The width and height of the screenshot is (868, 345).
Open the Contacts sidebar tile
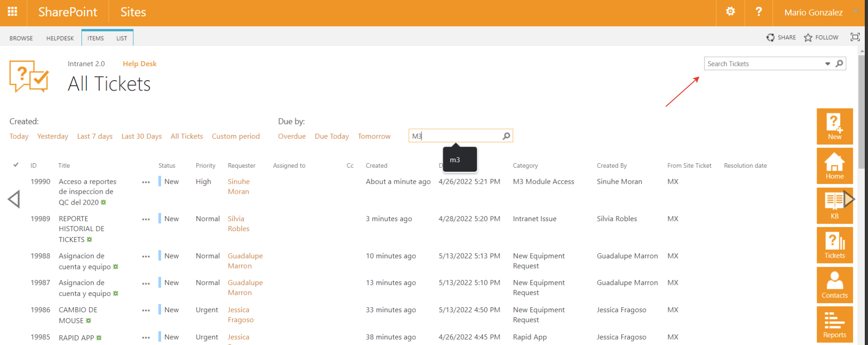pos(834,285)
